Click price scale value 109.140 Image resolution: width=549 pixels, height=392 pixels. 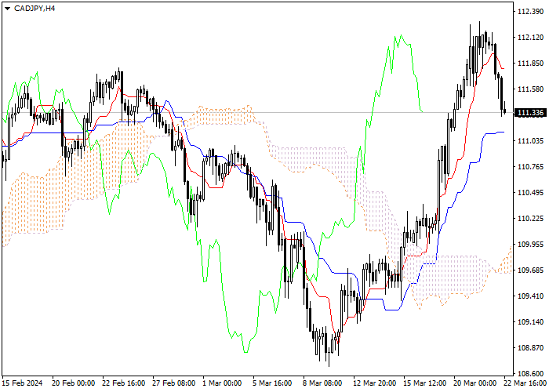[530, 322]
